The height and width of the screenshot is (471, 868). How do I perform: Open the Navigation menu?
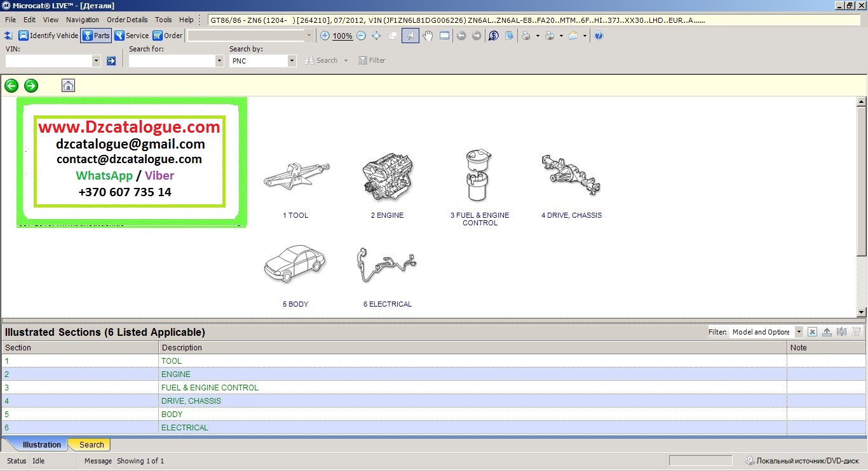(x=83, y=20)
